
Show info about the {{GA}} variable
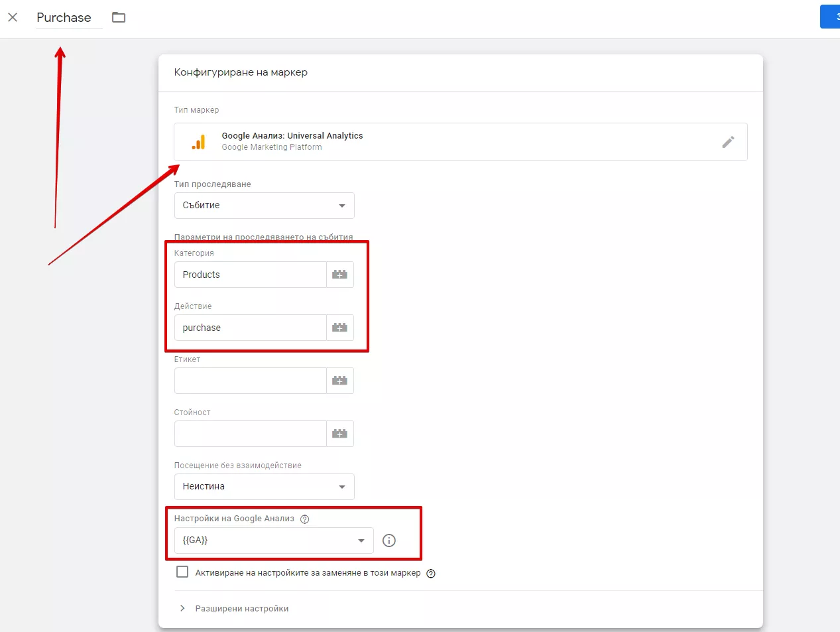[389, 540]
